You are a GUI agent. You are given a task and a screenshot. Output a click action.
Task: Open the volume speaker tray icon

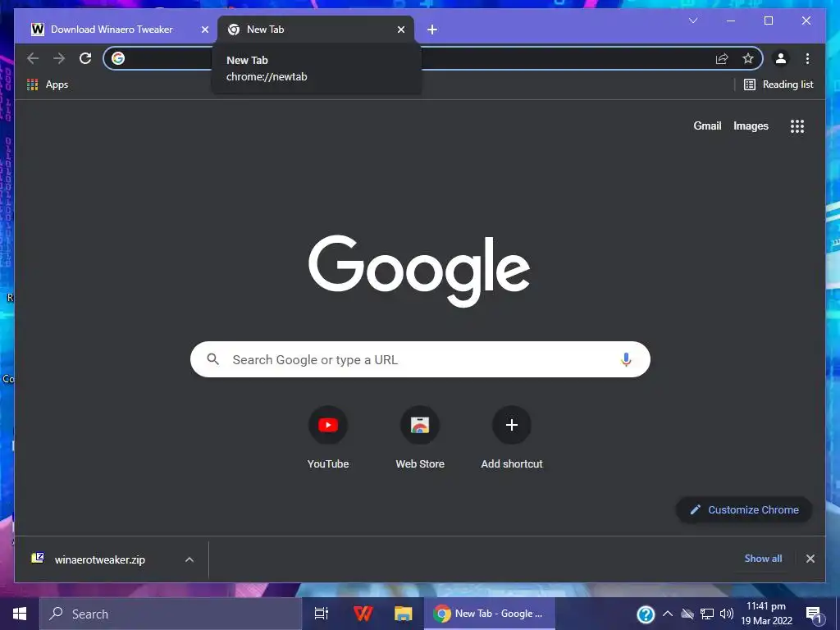coord(727,614)
